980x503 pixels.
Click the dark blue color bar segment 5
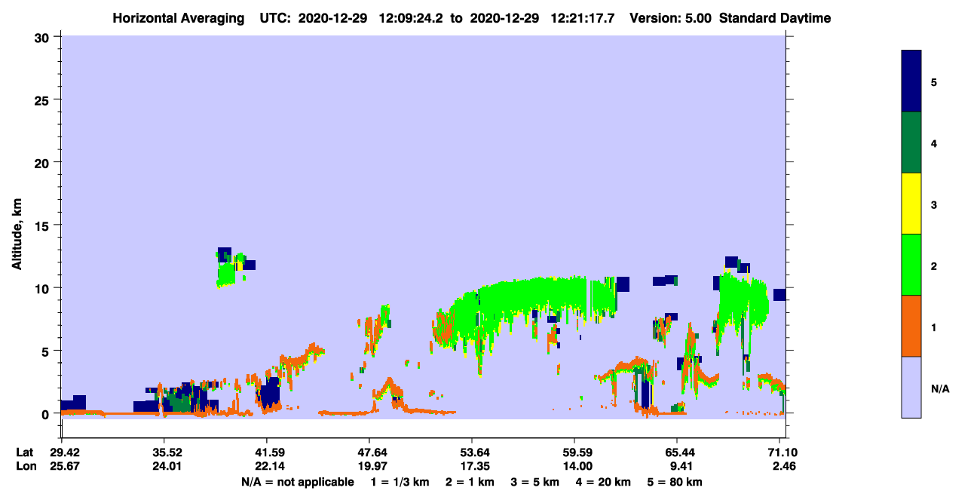click(911, 81)
